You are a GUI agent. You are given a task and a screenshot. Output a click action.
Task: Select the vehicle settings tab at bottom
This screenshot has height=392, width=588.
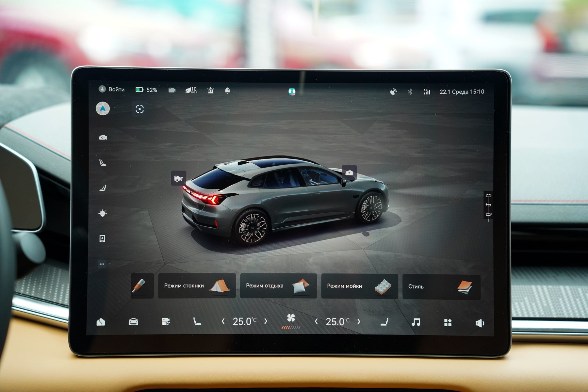[x=133, y=322]
